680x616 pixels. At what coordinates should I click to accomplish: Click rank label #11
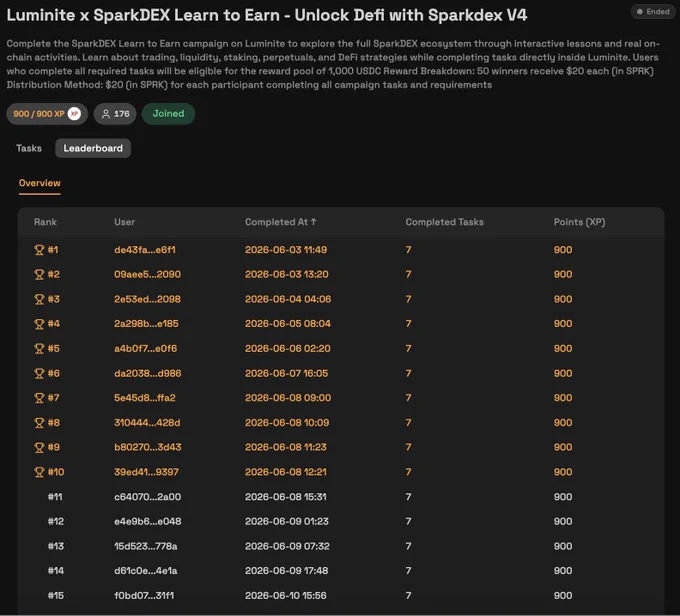pyautogui.click(x=55, y=497)
